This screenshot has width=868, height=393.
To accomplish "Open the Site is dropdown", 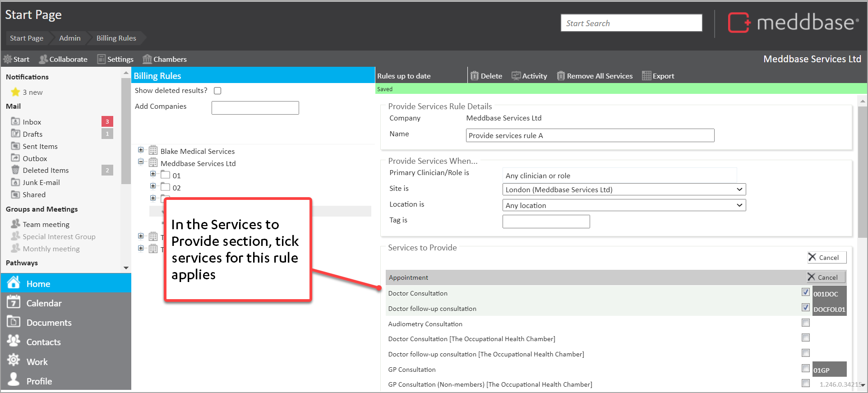I will point(623,190).
